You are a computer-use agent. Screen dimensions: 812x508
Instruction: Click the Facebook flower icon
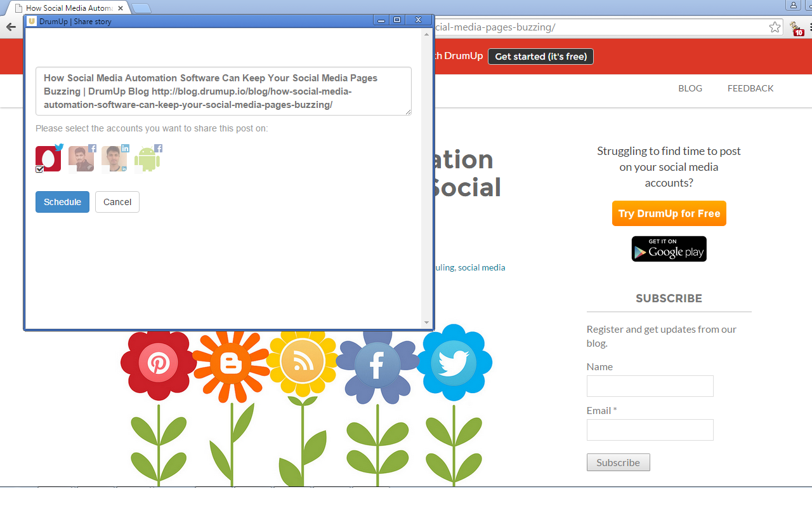377,365
